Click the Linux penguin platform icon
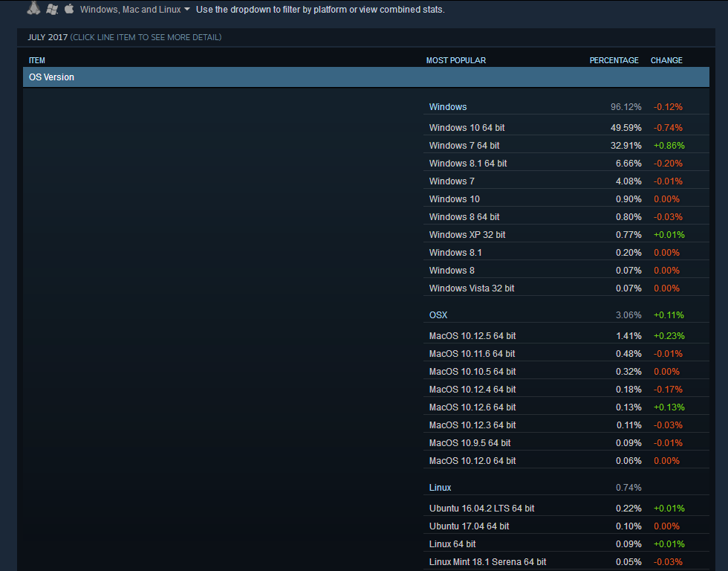Screen dimensions: 728x571 click(x=33, y=8)
